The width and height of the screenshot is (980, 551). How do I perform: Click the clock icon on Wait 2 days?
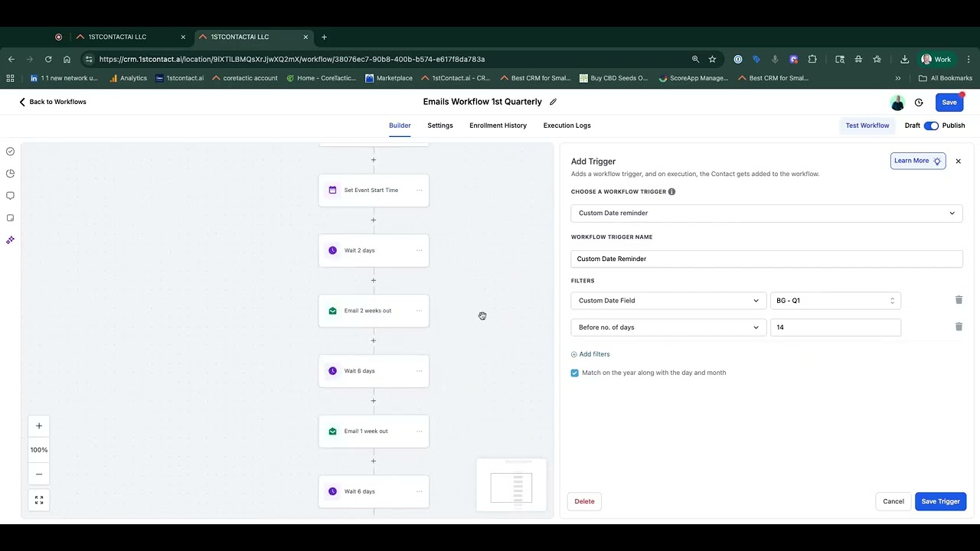tap(332, 250)
